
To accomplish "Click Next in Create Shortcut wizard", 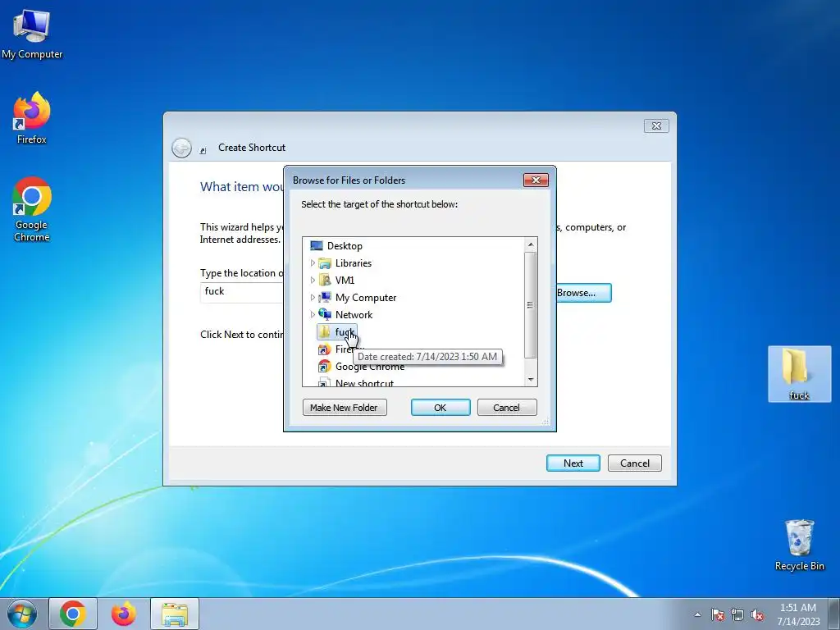I will [573, 463].
